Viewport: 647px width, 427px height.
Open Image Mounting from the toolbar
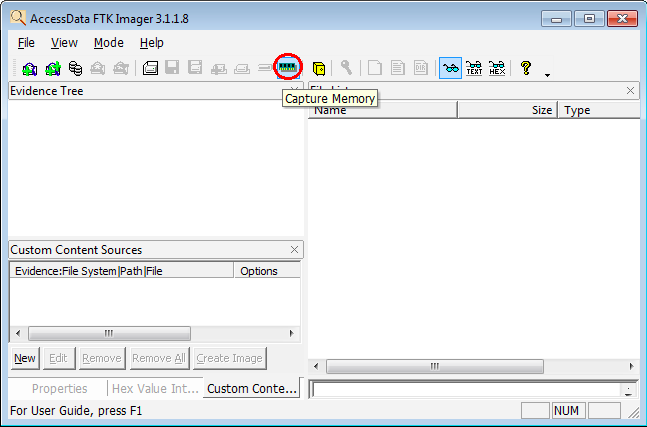pyautogui.click(x=76, y=68)
